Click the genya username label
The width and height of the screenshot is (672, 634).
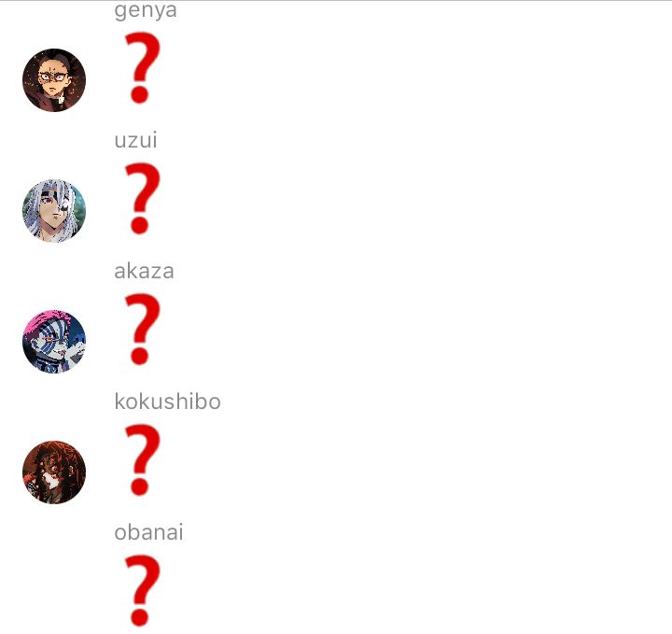pyautogui.click(x=146, y=10)
